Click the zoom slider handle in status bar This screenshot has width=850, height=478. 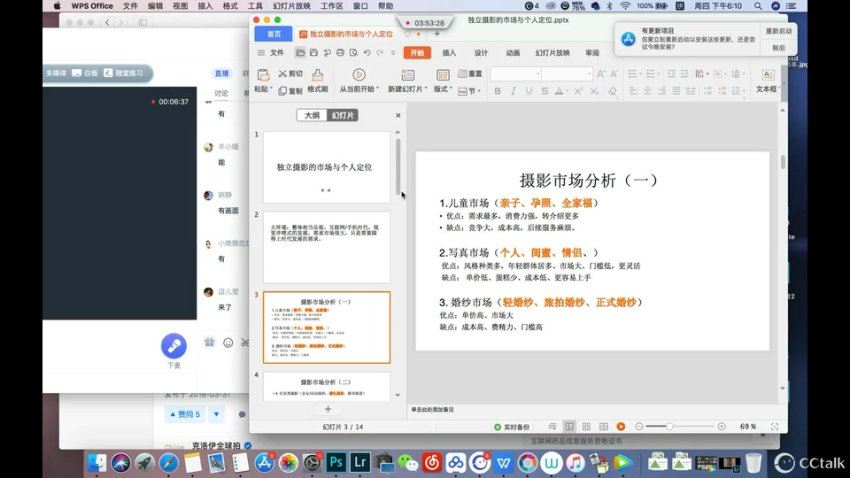coord(670,427)
